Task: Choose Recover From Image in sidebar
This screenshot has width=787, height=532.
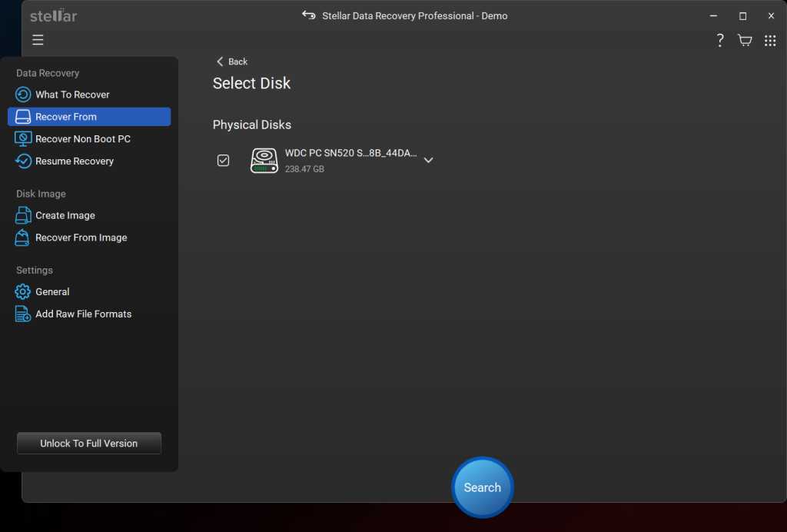Action: [89, 238]
